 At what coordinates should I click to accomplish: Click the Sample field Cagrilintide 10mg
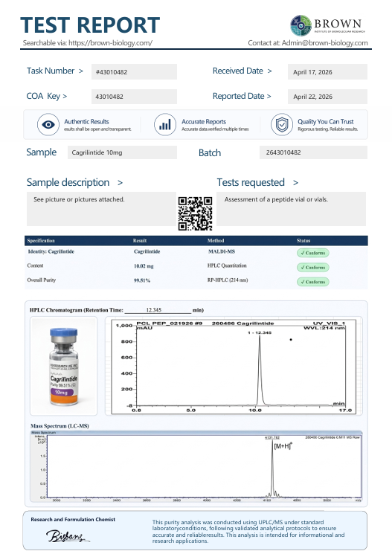pyautogui.click(x=122, y=152)
